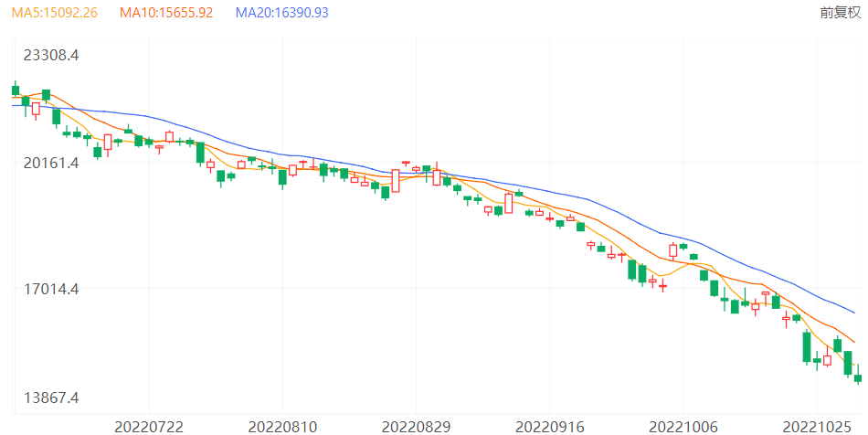Click the 13867.4 price axis label

click(51, 398)
